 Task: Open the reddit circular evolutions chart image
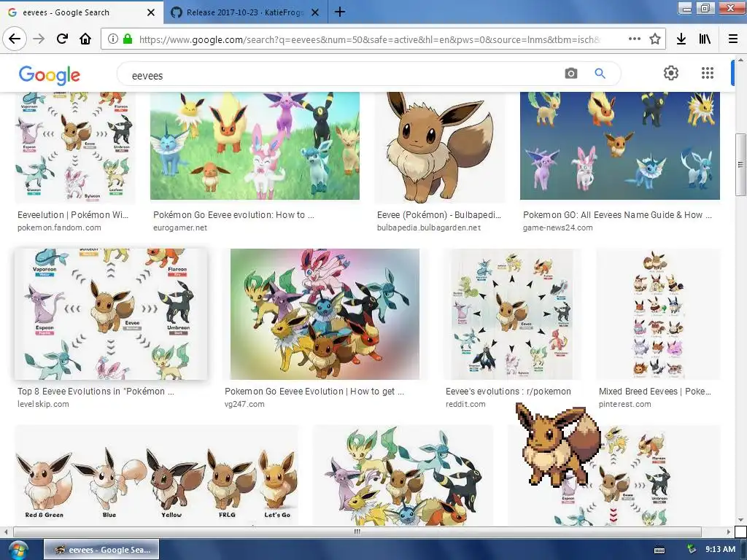(x=513, y=314)
